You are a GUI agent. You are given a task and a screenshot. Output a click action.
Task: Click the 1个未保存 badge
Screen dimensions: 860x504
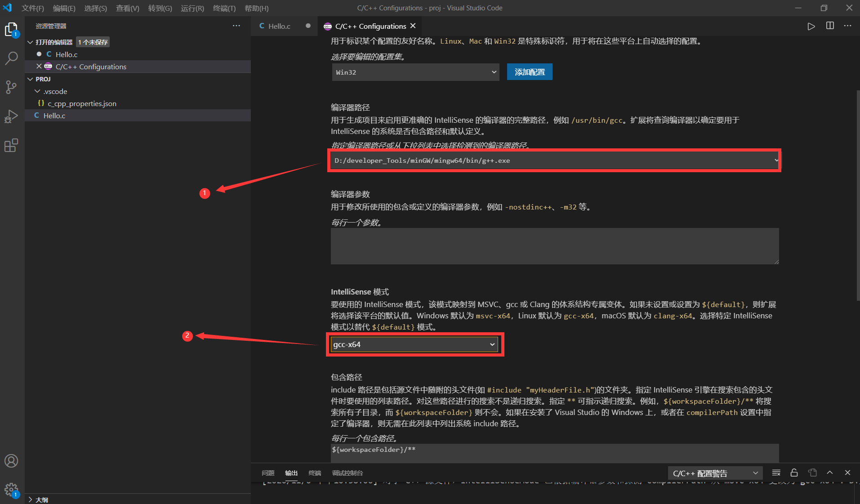pos(93,42)
